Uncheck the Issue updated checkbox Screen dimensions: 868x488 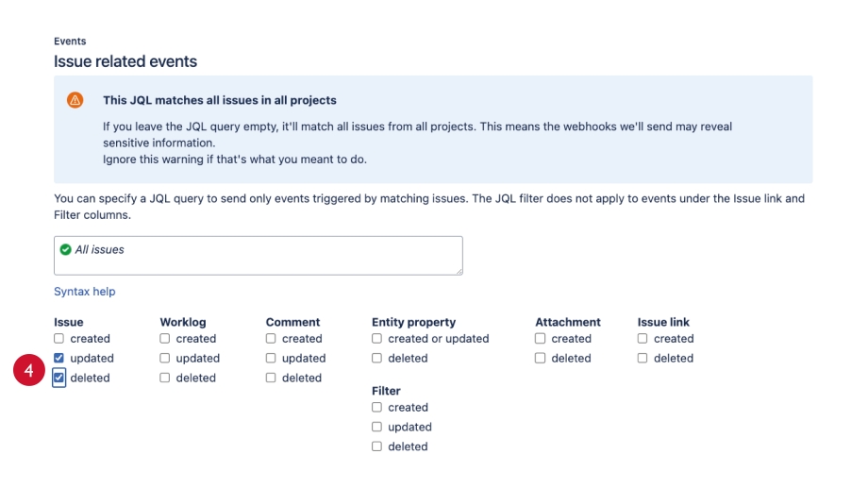point(58,358)
